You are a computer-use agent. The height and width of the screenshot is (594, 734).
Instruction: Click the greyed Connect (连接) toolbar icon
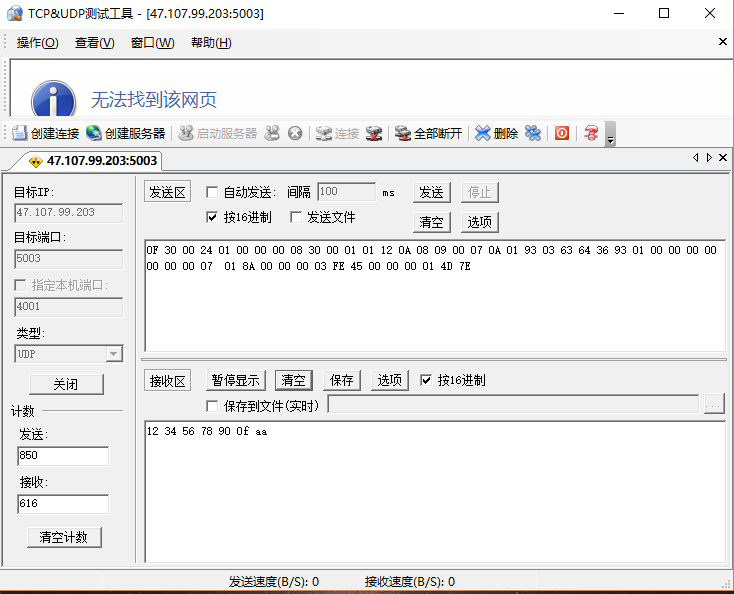323,133
